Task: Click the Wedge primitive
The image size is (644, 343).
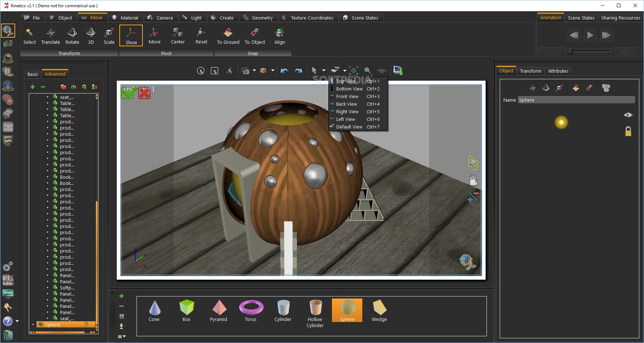Action: pyautogui.click(x=379, y=311)
